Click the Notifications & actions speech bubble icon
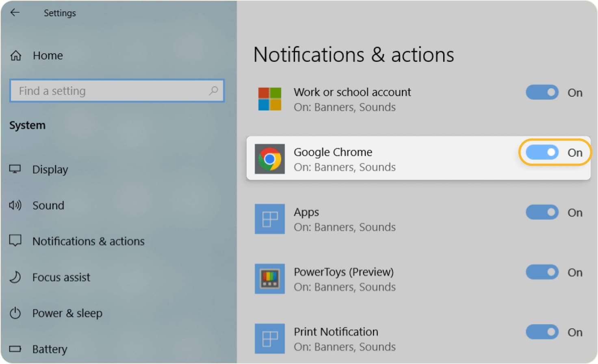Image resolution: width=598 pixels, height=364 pixels. [x=15, y=241]
